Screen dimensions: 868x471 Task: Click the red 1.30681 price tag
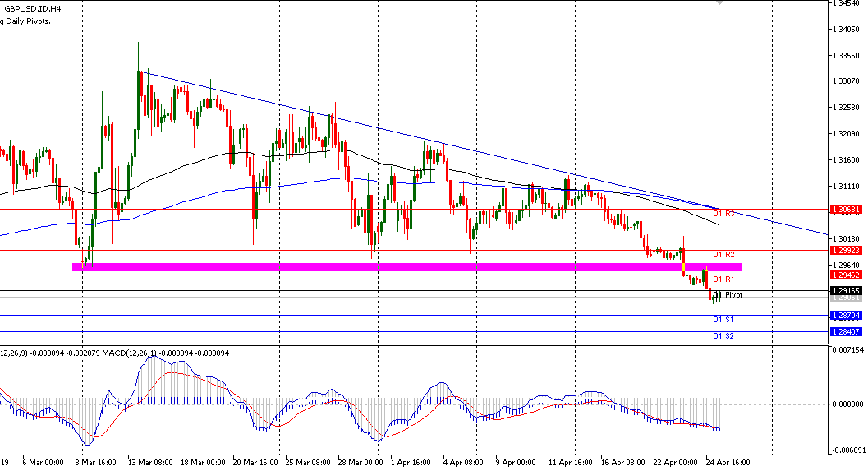[846, 210]
